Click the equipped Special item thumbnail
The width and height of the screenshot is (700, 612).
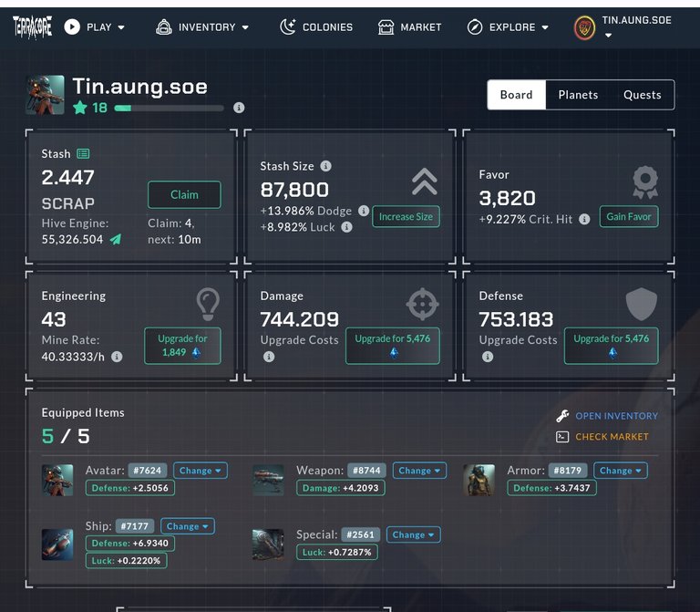(x=268, y=545)
